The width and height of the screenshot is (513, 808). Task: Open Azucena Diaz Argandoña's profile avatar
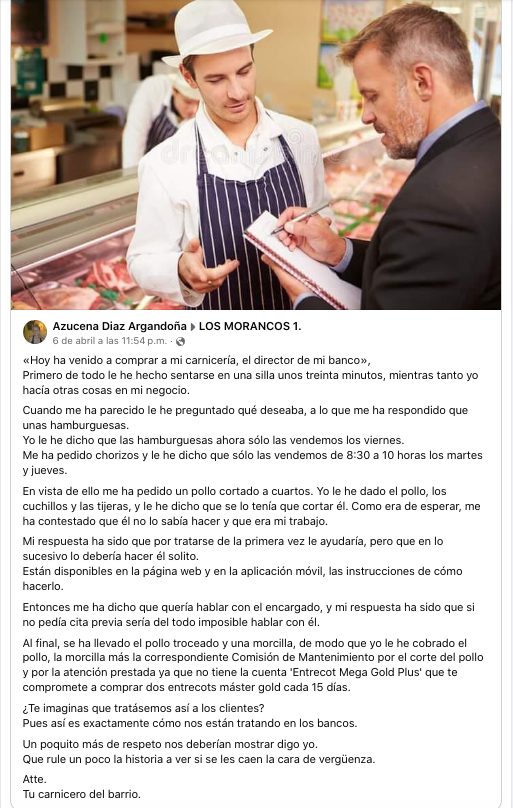click(35, 332)
